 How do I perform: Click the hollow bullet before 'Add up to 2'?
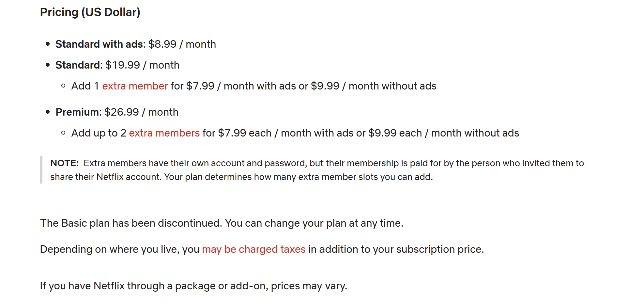click(x=63, y=133)
